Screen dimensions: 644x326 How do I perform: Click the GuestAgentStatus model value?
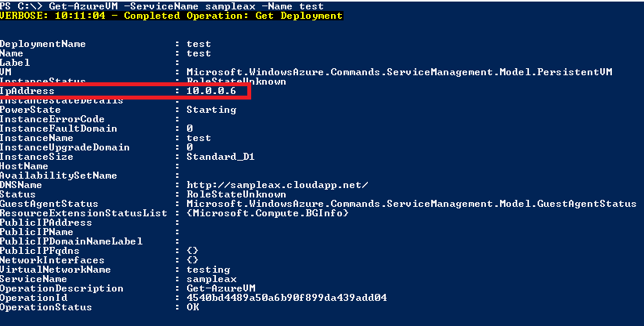412,204
